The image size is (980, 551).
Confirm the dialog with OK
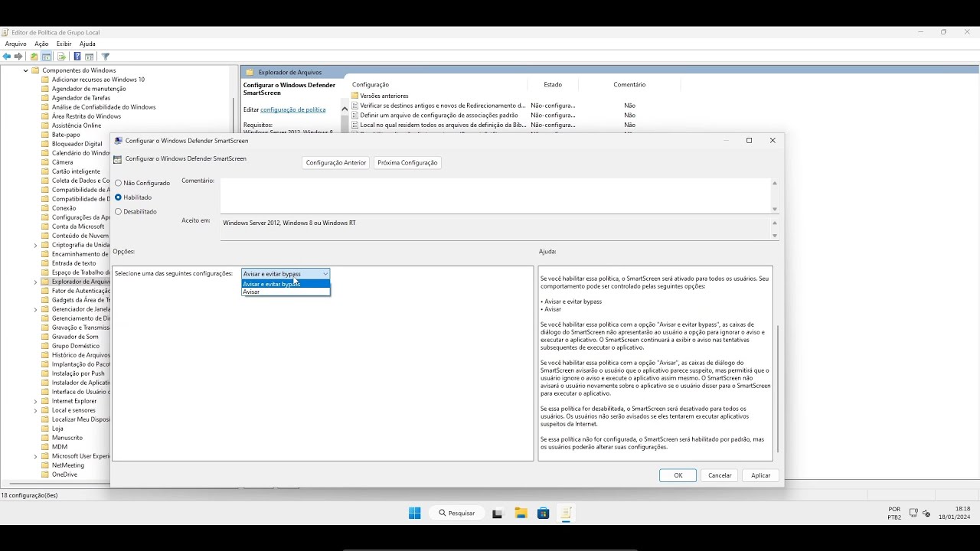tap(678, 475)
